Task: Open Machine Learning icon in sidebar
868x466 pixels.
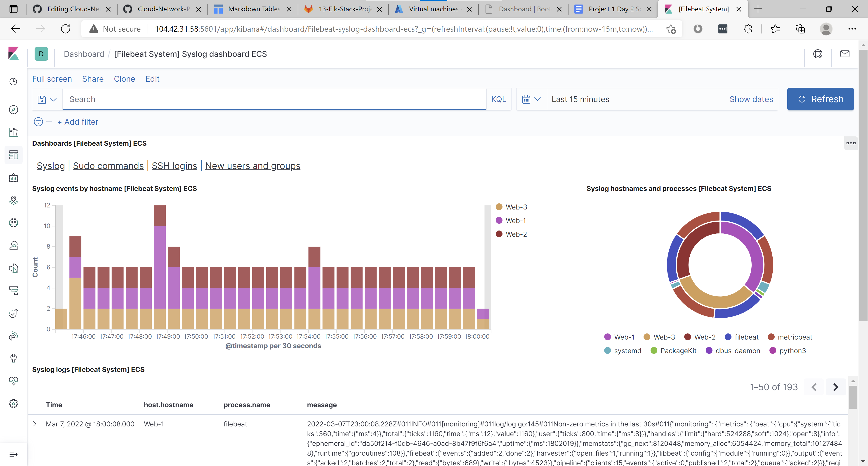Action: tap(14, 223)
